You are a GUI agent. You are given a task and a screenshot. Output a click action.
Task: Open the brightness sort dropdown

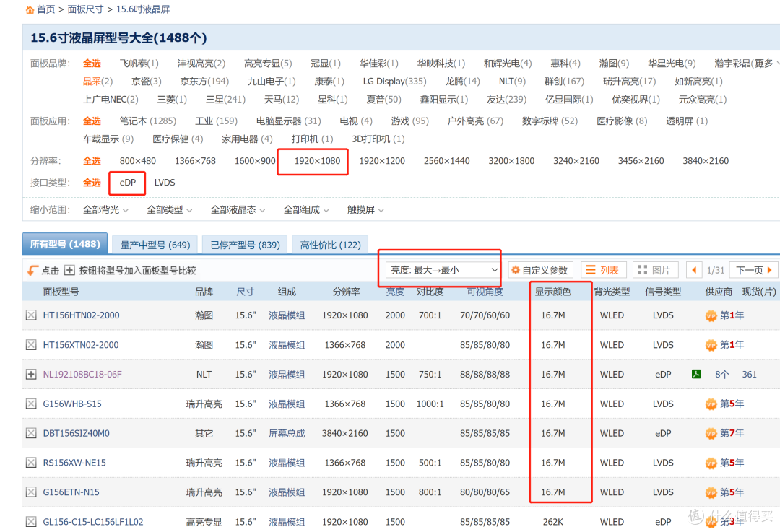pos(443,270)
